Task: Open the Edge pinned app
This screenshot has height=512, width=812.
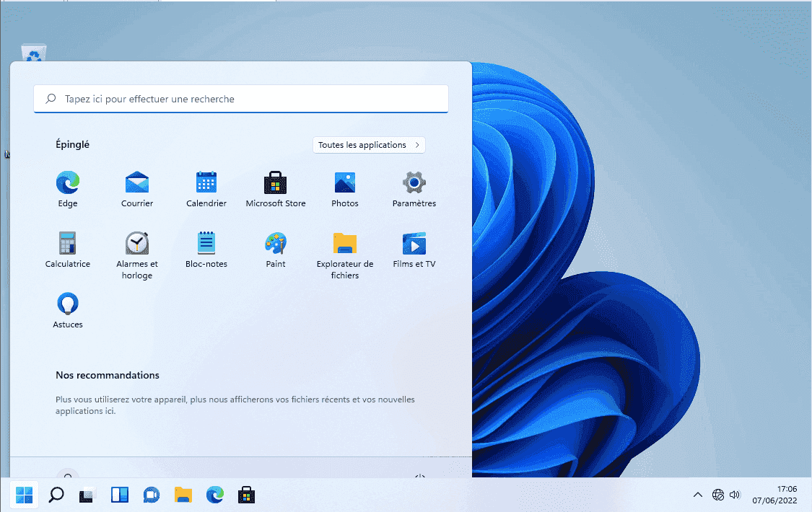Action: (68, 189)
